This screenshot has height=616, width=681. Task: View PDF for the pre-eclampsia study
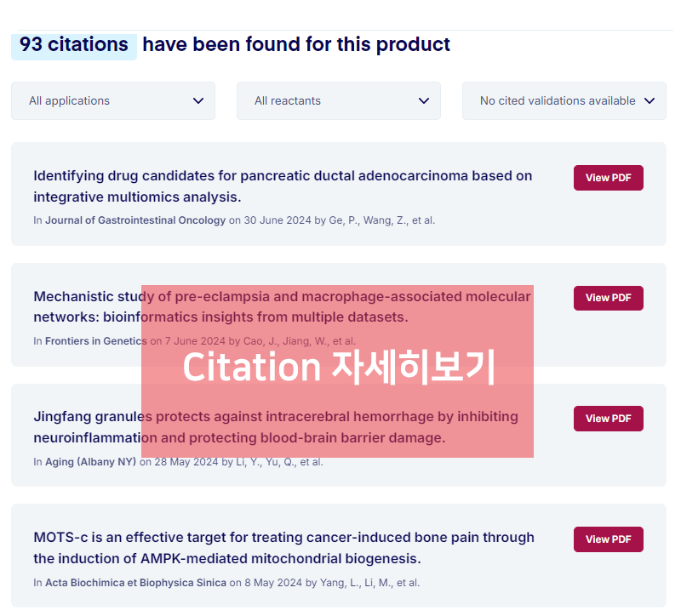(608, 298)
